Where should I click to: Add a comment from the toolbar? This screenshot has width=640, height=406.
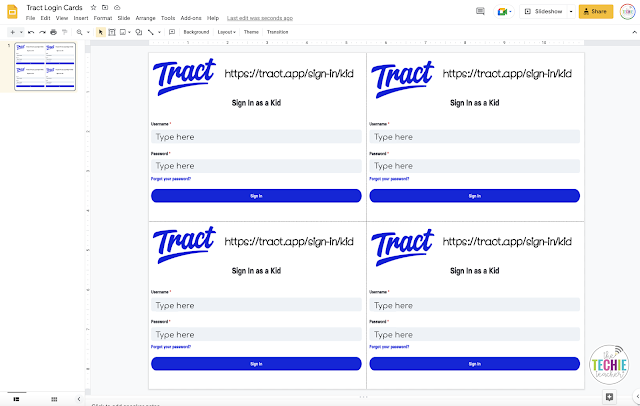(172, 32)
